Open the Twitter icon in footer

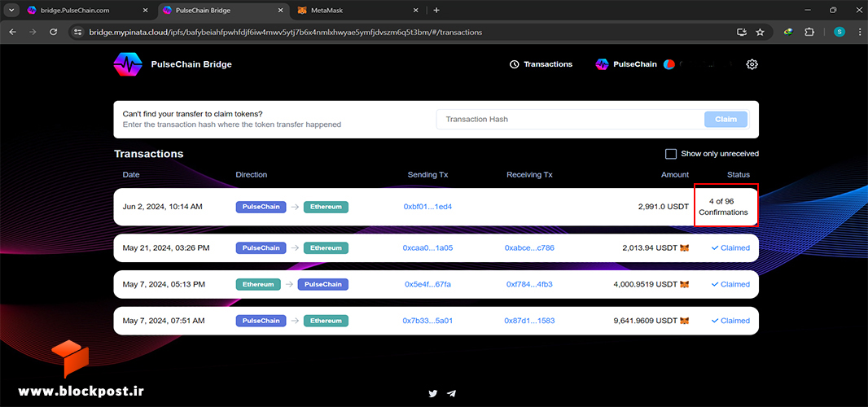(433, 394)
